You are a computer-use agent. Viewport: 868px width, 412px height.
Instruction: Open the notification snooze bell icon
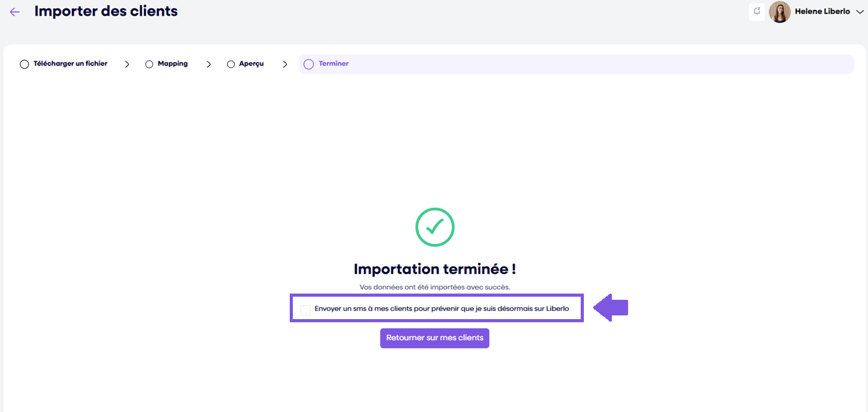[x=756, y=11]
